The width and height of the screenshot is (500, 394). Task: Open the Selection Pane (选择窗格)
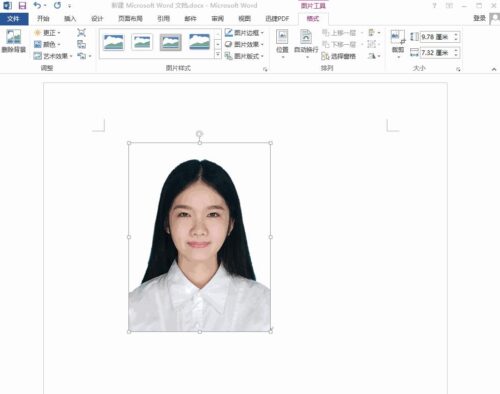pos(339,56)
